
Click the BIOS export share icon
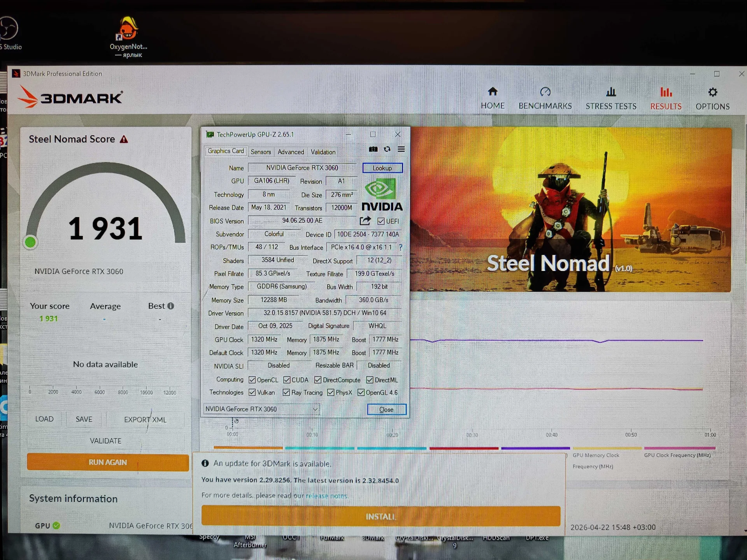(365, 221)
